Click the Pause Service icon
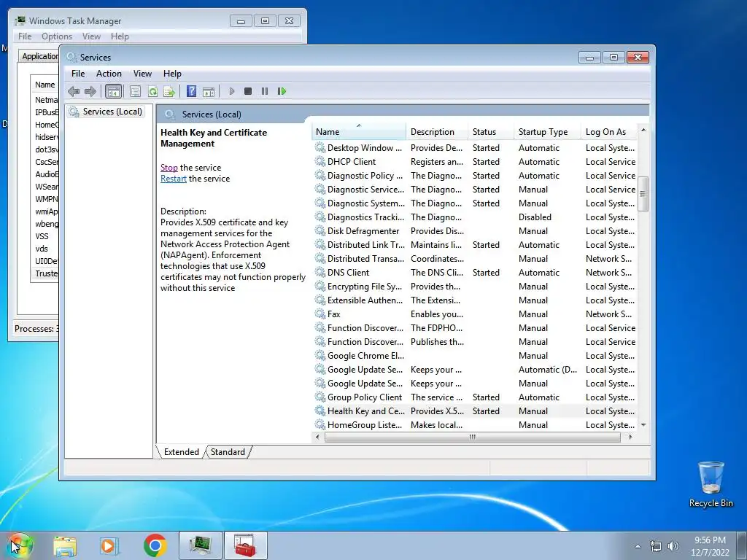 (264, 91)
